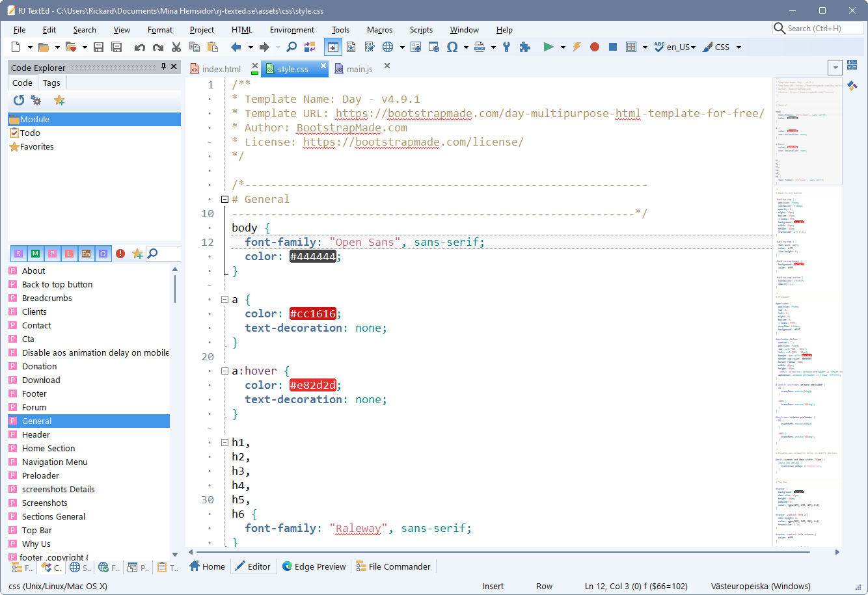
Task: Refresh the Code Explorer list
Action: click(19, 100)
